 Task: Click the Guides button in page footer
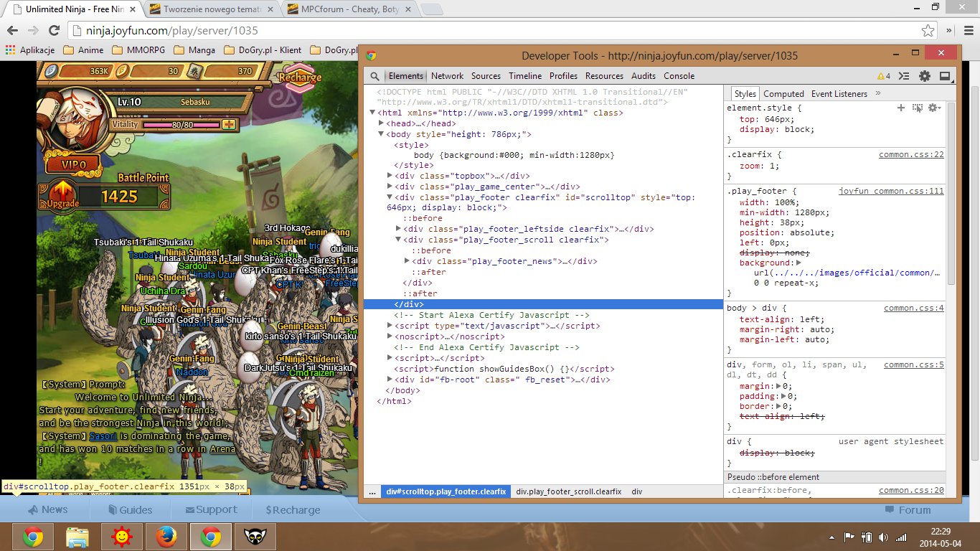(131, 510)
